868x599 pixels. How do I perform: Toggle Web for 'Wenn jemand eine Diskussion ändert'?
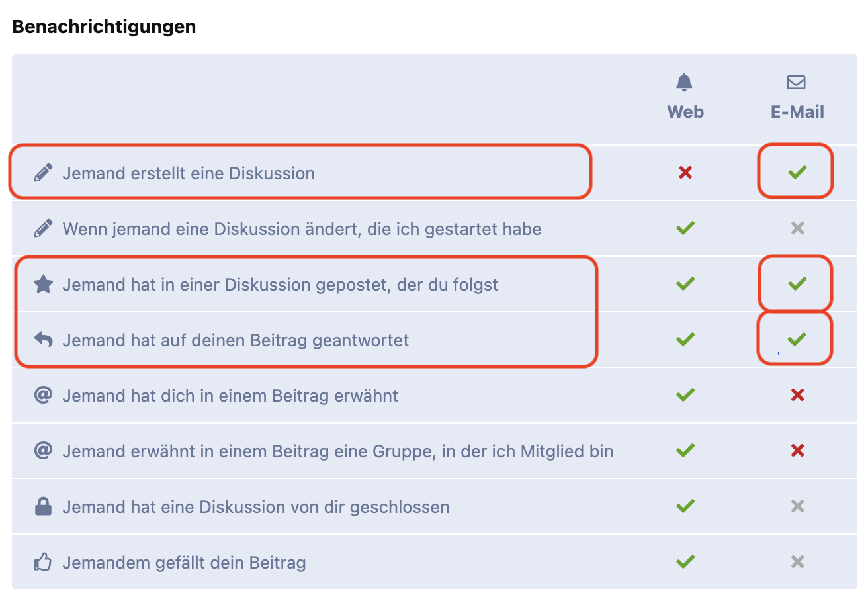[x=685, y=228]
